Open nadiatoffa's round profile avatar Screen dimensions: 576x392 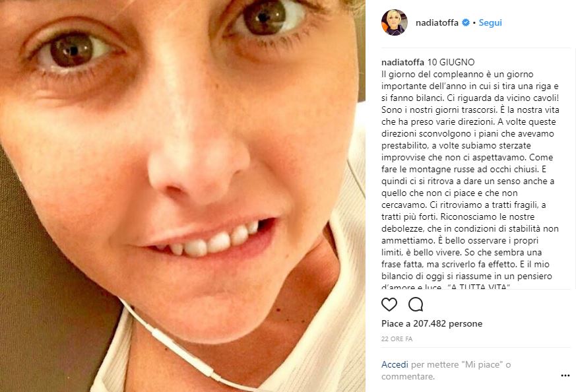pos(395,22)
